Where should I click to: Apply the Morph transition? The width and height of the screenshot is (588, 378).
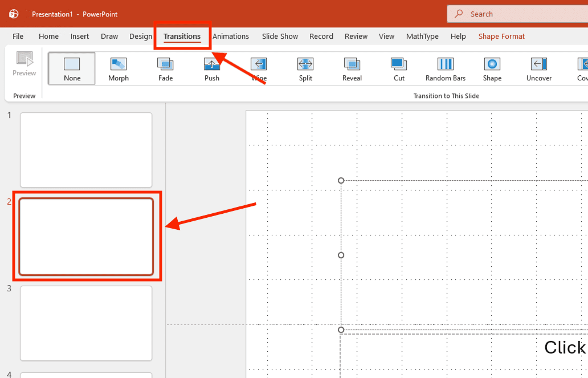119,70
